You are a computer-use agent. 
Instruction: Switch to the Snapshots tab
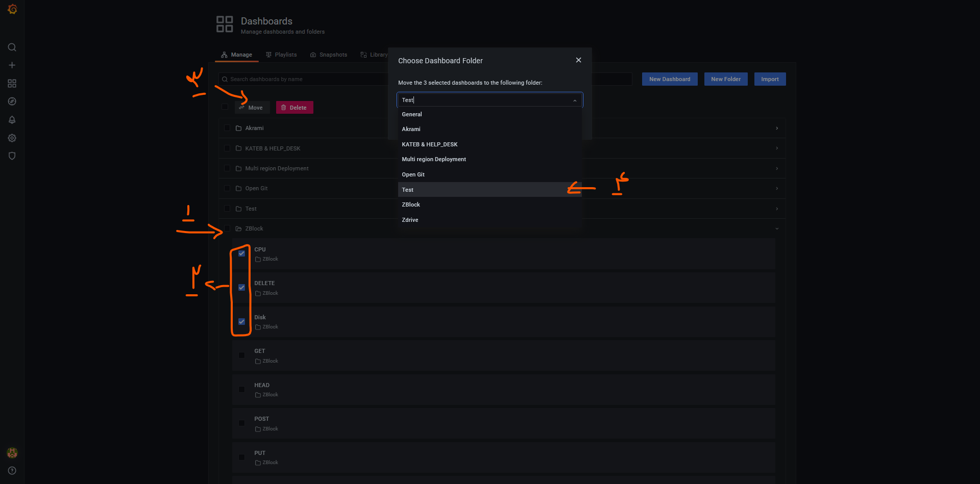tap(329, 55)
